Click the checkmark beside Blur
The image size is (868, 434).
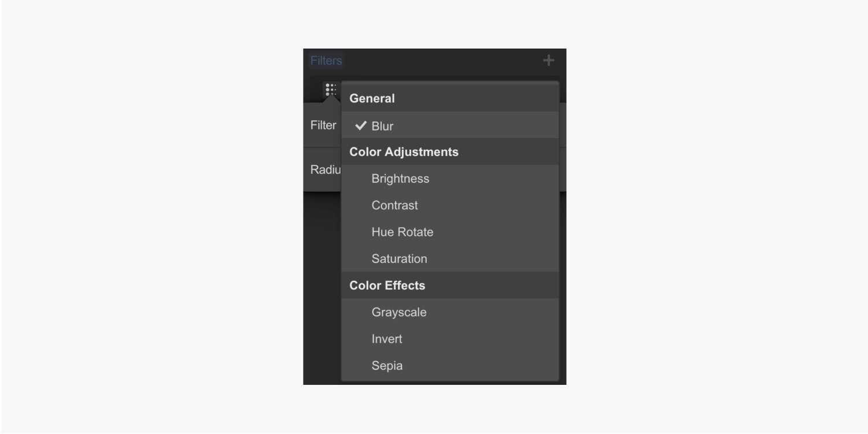click(x=361, y=125)
